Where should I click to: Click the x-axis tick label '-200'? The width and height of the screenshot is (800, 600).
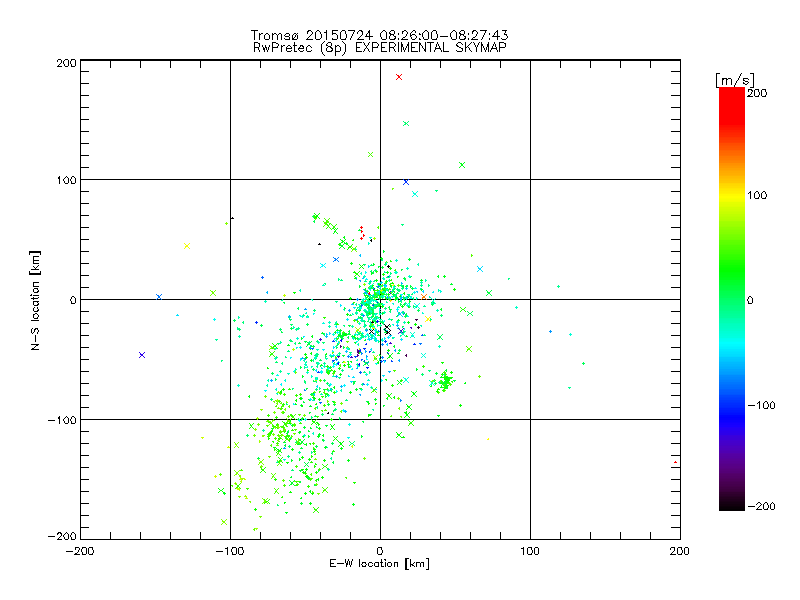point(80,552)
